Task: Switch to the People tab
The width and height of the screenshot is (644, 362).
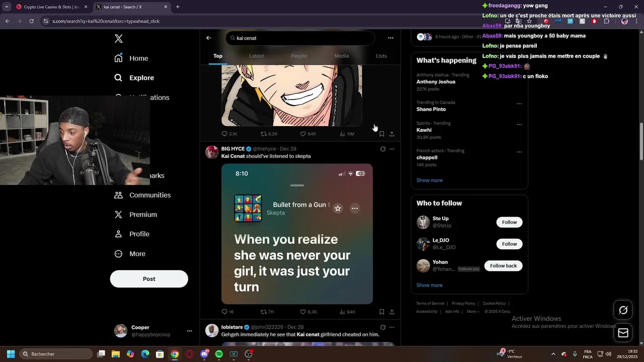Action: (299, 56)
